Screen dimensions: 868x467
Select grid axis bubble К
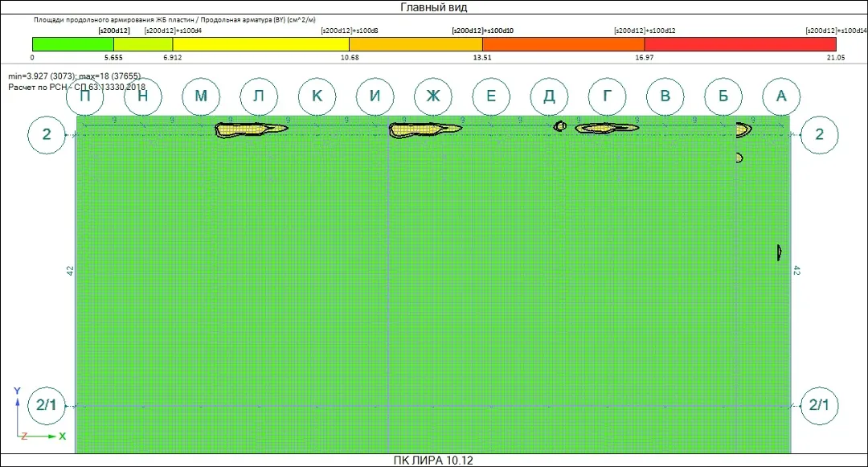point(317,96)
